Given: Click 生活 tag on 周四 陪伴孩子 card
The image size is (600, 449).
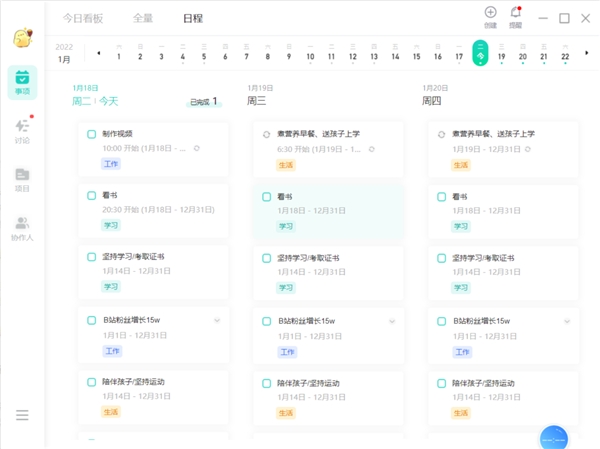Looking at the screenshot, I should coord(461,413).
